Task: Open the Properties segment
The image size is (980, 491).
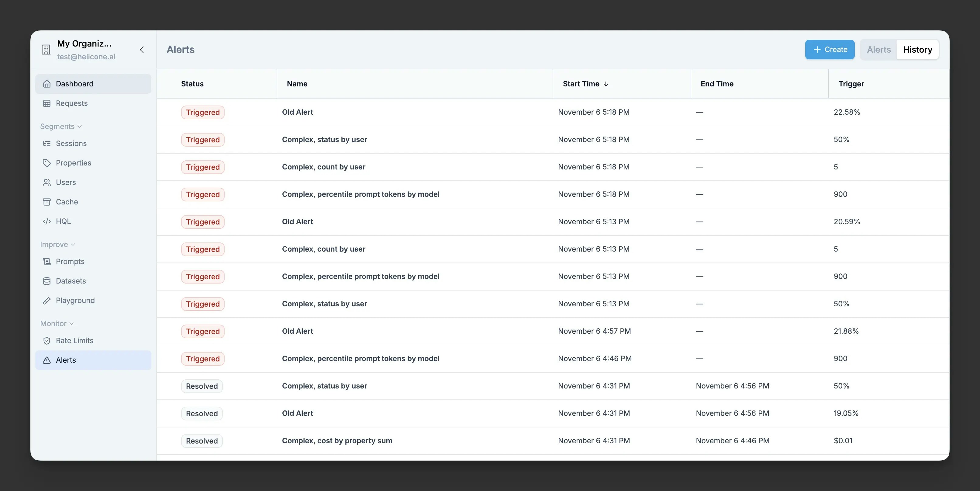Action: click(73, 163)
